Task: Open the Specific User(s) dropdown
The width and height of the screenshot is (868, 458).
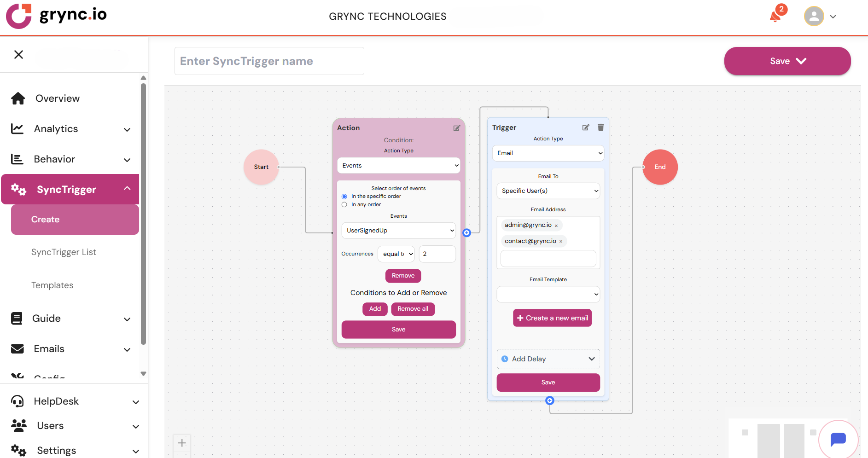Action: [x=548, y=191]
